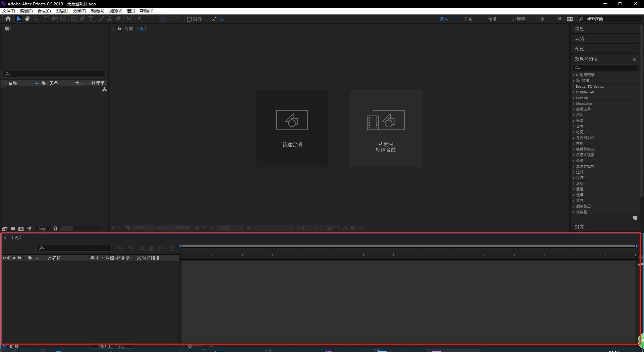Viewport: 644px width, 352px height.
Task: Click the solo dot column header in timeline
Action: click(14, 258)
